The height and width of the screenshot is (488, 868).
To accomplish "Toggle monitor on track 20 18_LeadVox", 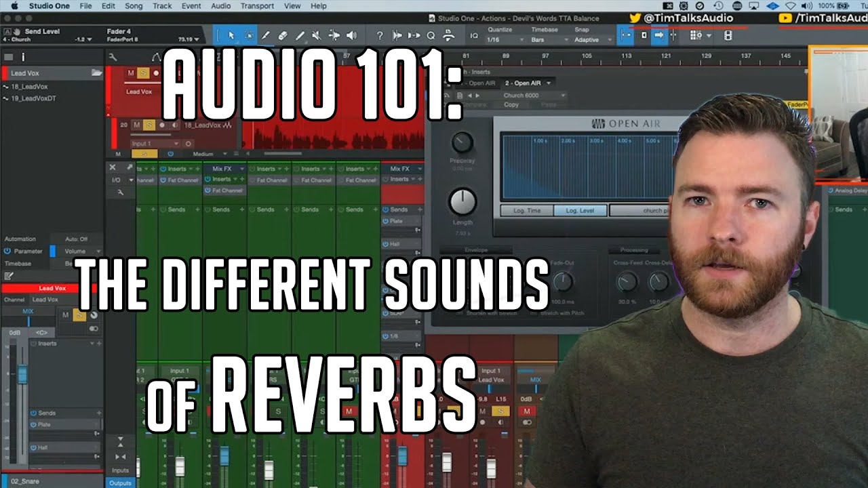I will [174, 125].
